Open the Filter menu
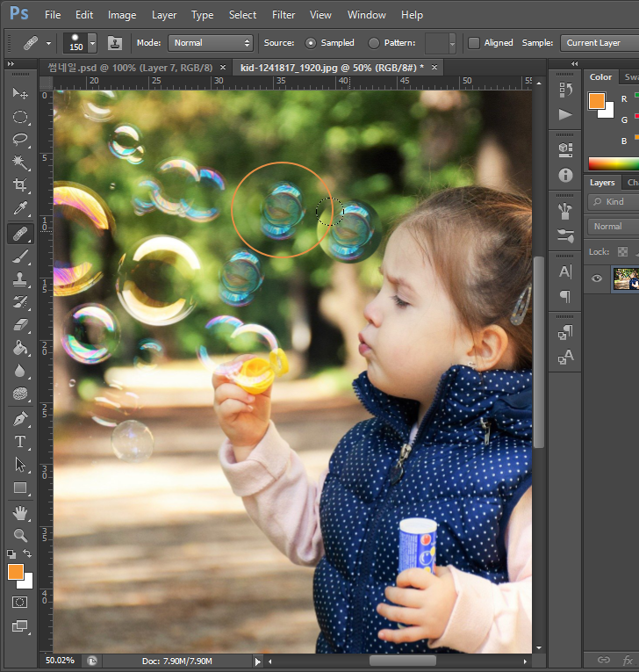The height and width of the screenshot is (672, 639). (284, 15)
